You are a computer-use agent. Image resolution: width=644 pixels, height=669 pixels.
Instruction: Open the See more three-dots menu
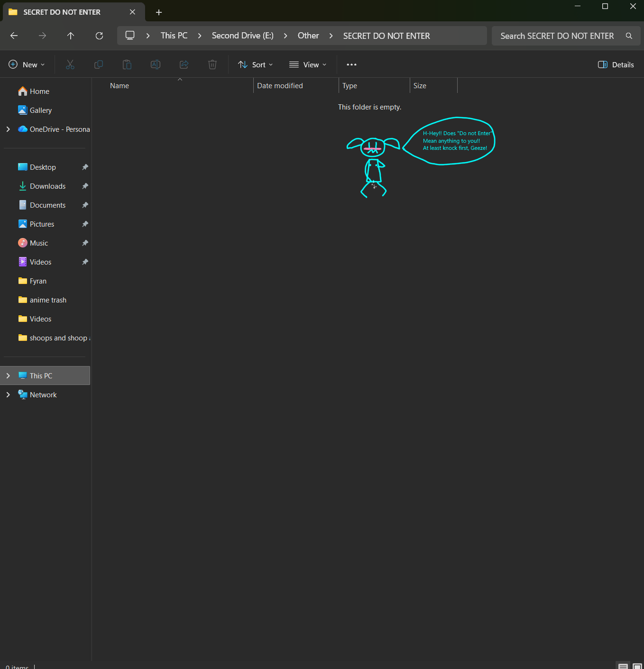click(x=351, y=64)
